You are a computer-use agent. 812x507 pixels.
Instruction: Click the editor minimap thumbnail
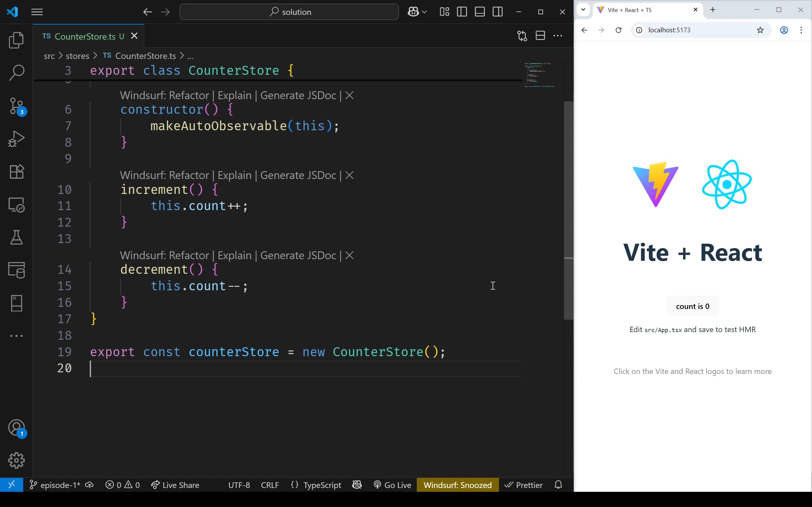539,75
